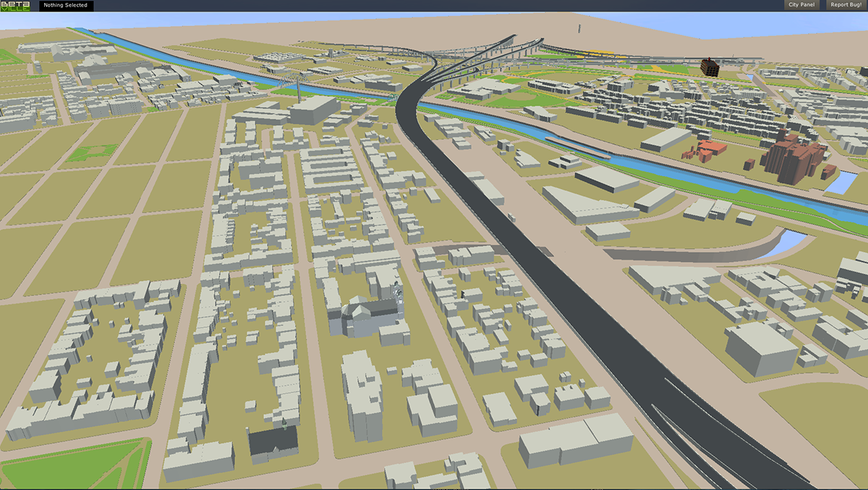
Task: Select the large gray cube building on right
Action: [761, 349]
